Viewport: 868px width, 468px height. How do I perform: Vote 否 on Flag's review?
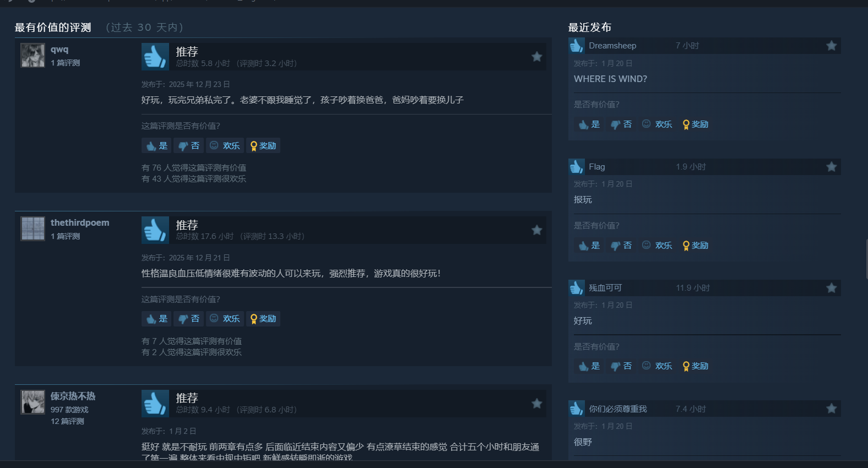tap(621, 246)
